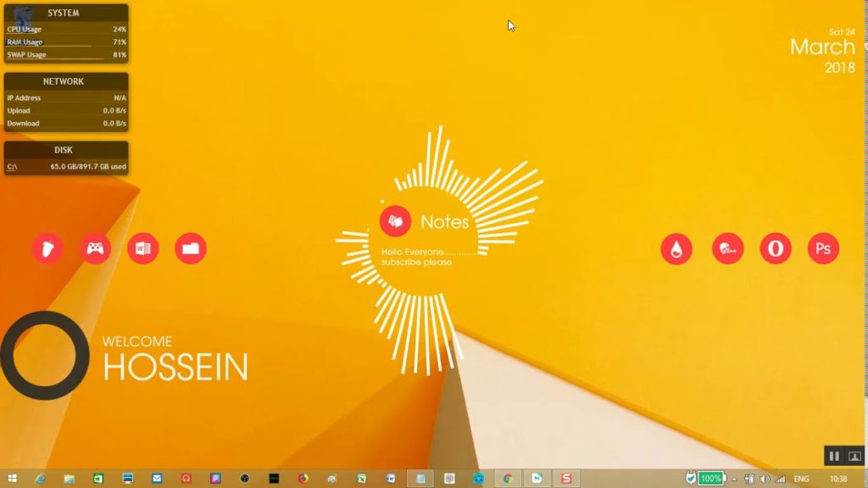Click the red Notes circle icon
The image size is (868, 488).
pos(395,221)
